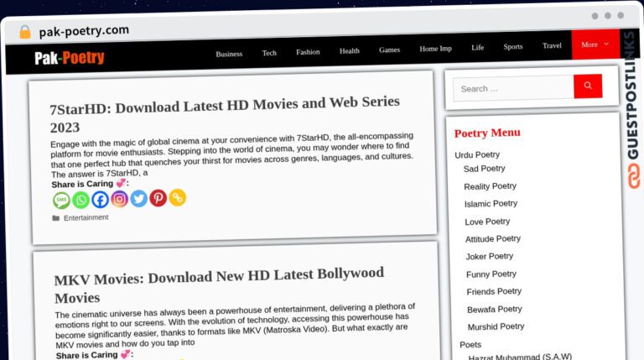644x360 pixels.
Task: Open Love Poetry link
Action: click(487, 222)
